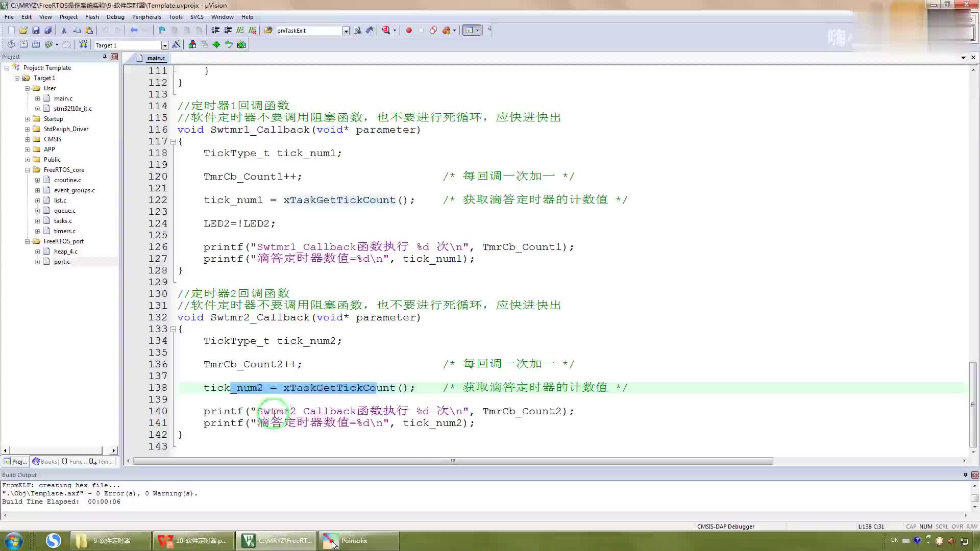Insert a breakpoint with red dot icon
This screenshot has height=551, width=980.
(x=409, y=30)
